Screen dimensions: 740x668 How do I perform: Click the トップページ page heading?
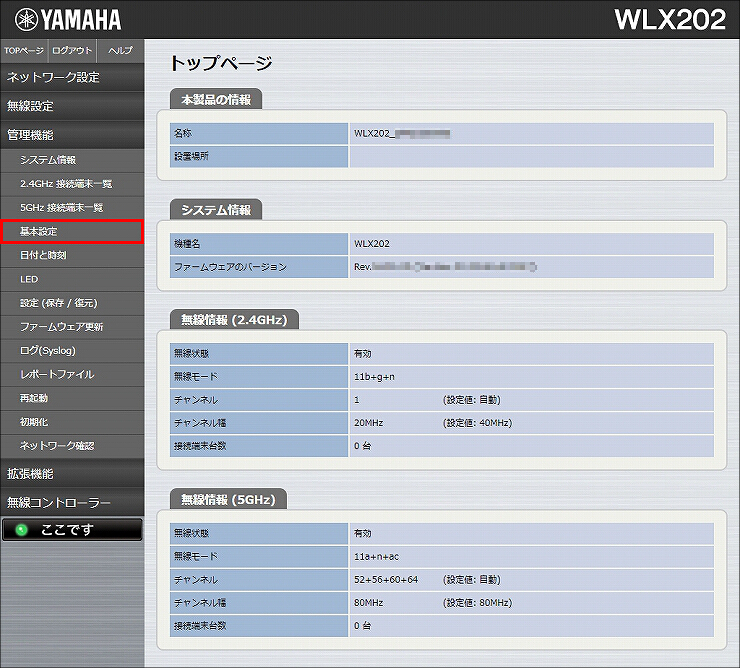pyautogui.click(x=221, y=62)
